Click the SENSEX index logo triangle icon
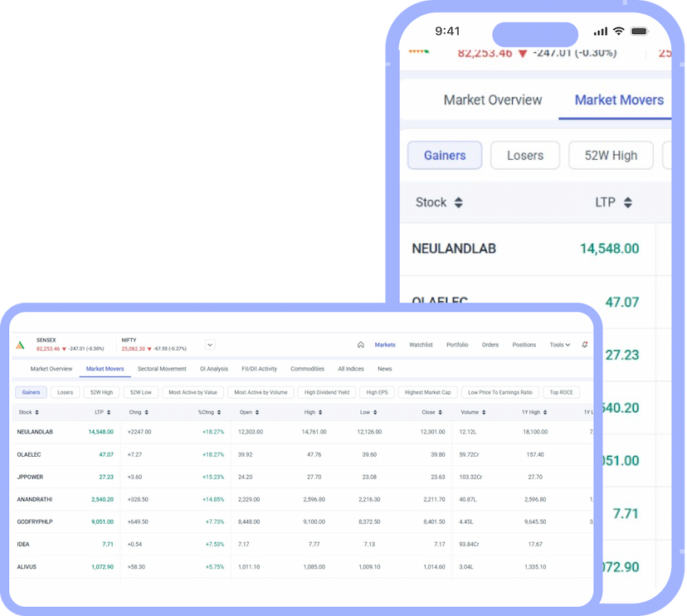The image size is (687, 616). [x=19, y=343]
